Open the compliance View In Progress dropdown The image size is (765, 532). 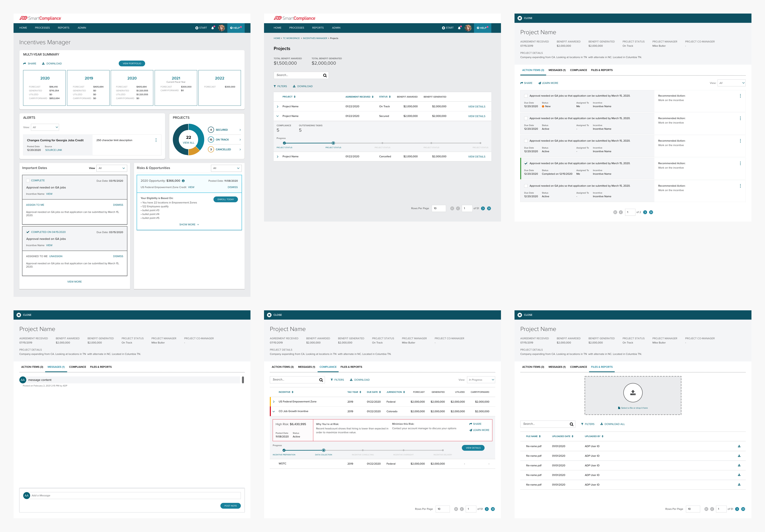click(481, 380)
